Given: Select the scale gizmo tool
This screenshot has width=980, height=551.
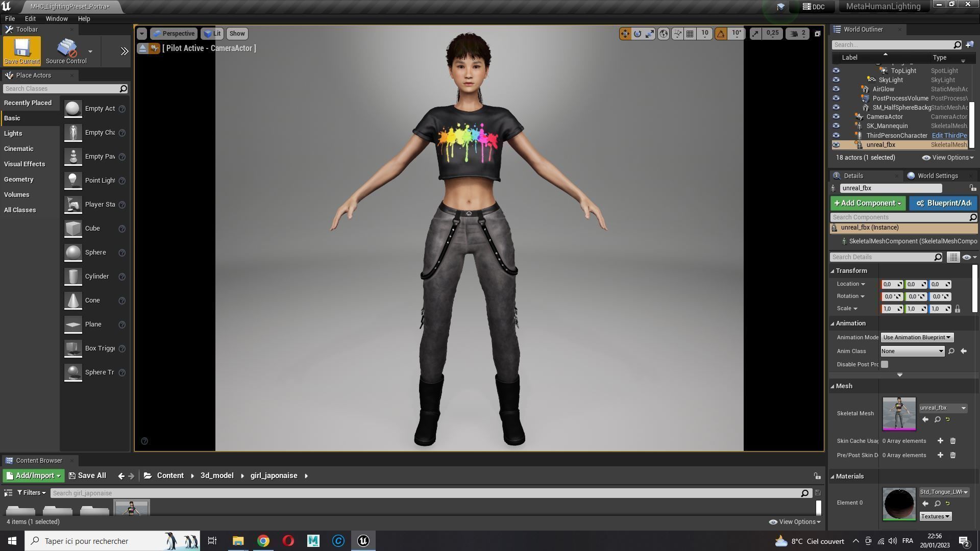Looking at the screenshot, I should 650,34.
